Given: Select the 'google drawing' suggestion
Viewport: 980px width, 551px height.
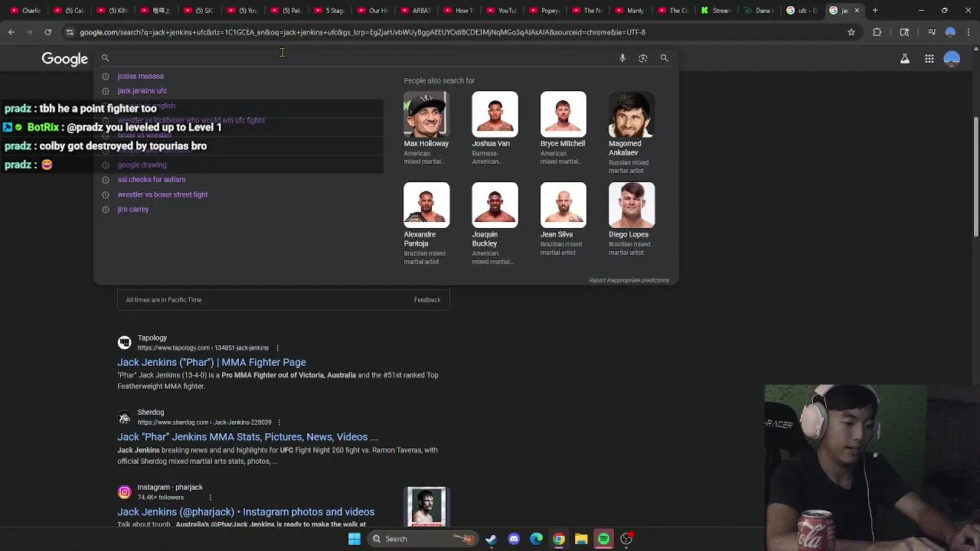Looking at the screenshot, I should coord(142,165).
